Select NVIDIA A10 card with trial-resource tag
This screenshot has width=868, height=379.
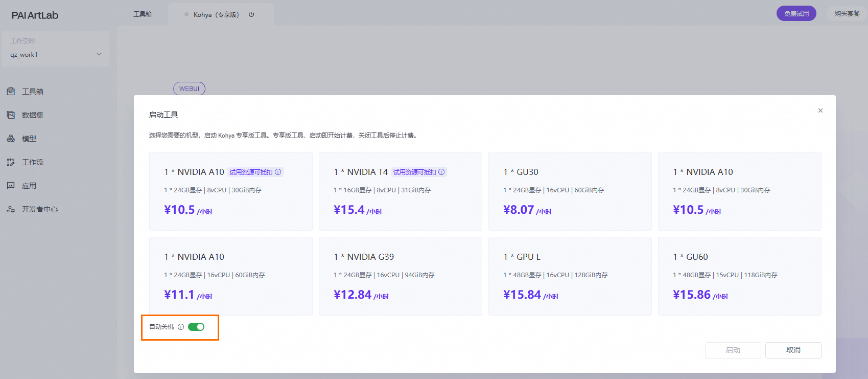231,191
